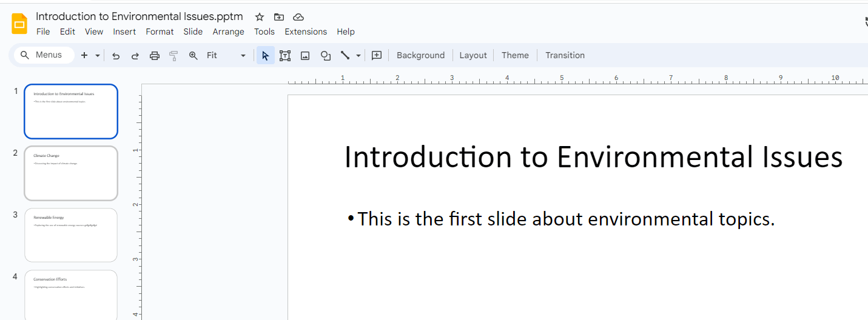Select the Text box tool
868x320 pixels.
285,56
